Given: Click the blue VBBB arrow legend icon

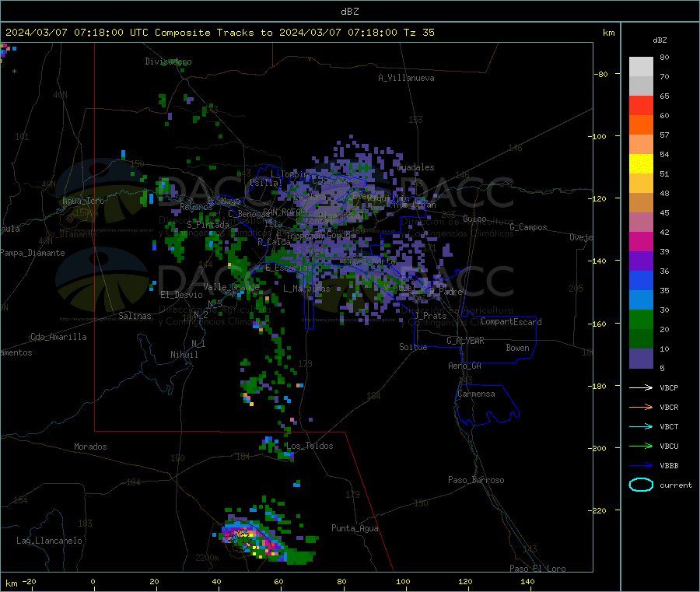Looking at the screenshot, I should pos(641,465).
